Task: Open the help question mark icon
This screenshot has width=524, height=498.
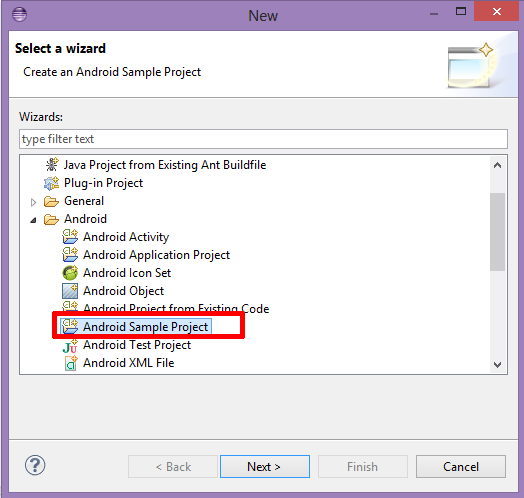Action: coord(35,465)
